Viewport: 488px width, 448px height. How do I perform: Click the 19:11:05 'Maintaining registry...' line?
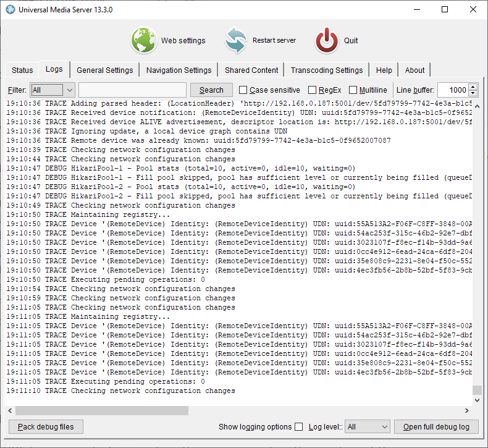(88, 316)
